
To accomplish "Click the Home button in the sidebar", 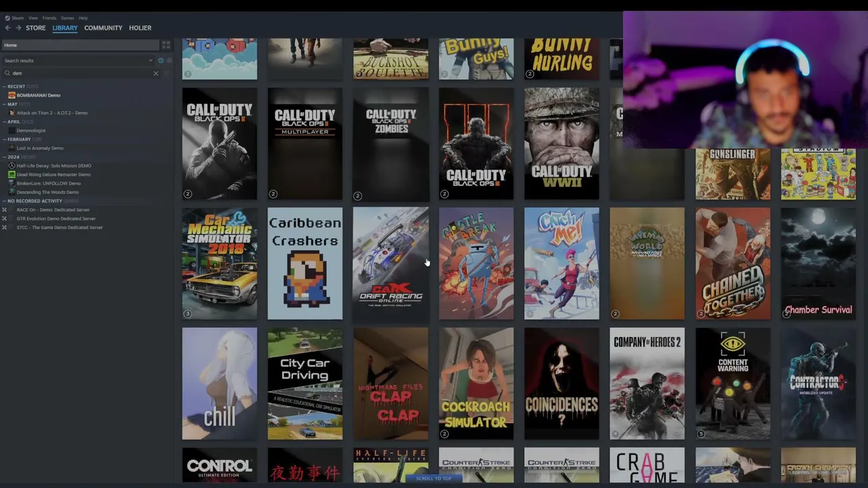I will pos(80,45).
